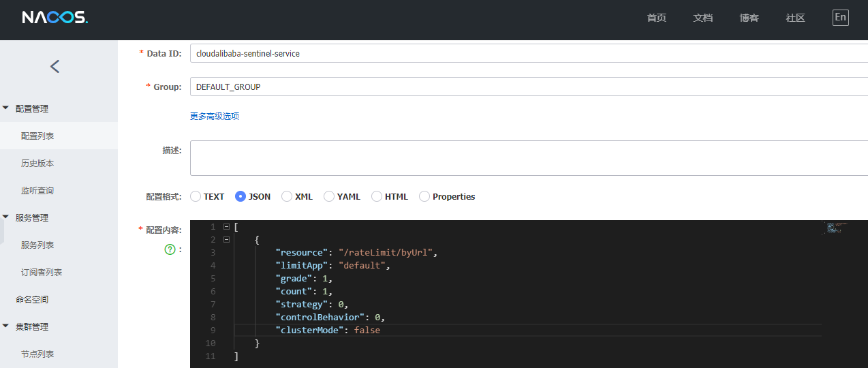Collapse the 集群管理 menu section
The image size is (868, 368).
(x=6, y=326)
